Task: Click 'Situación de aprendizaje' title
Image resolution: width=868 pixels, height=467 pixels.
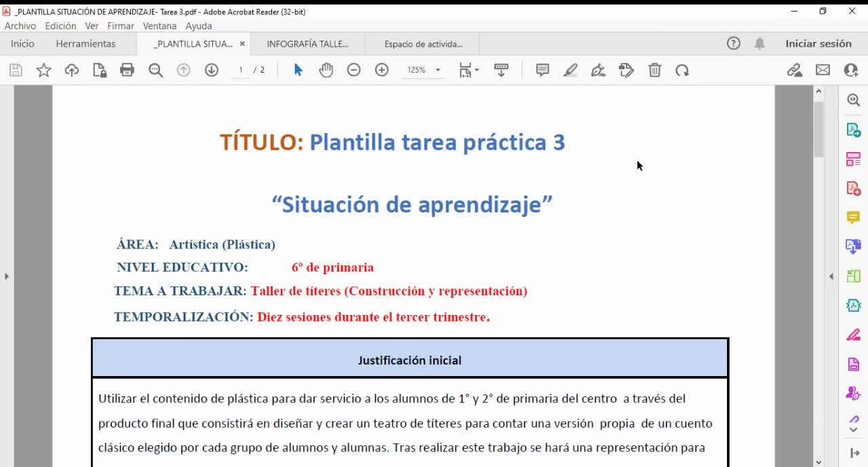Action: coord(412,204)
